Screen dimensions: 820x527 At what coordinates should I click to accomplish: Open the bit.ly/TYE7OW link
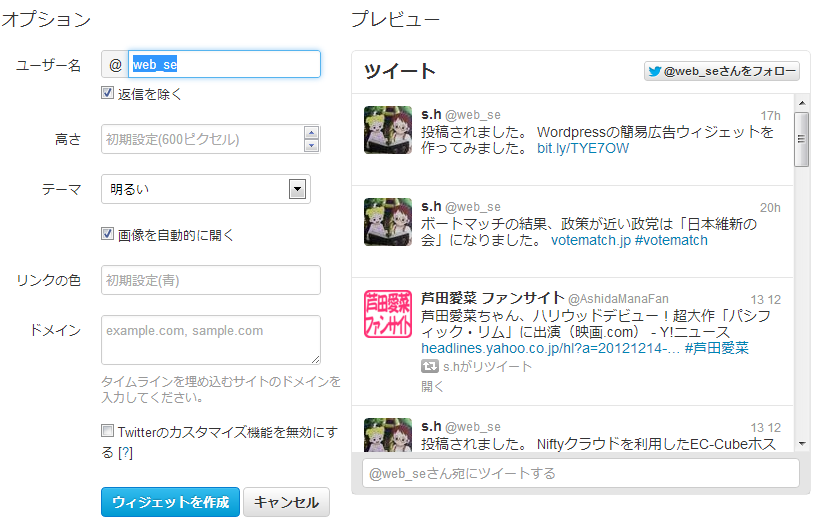[x=583, y=148]
